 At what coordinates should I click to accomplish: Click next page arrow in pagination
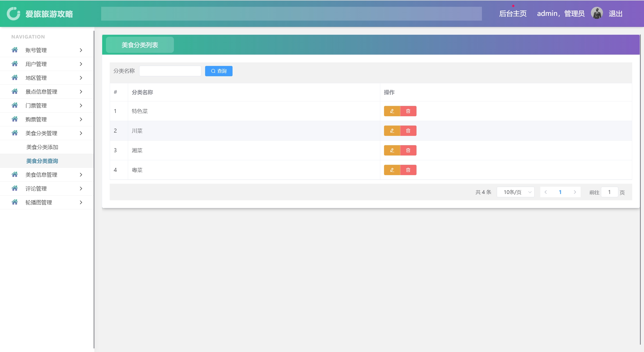click(x=575, y=192)
